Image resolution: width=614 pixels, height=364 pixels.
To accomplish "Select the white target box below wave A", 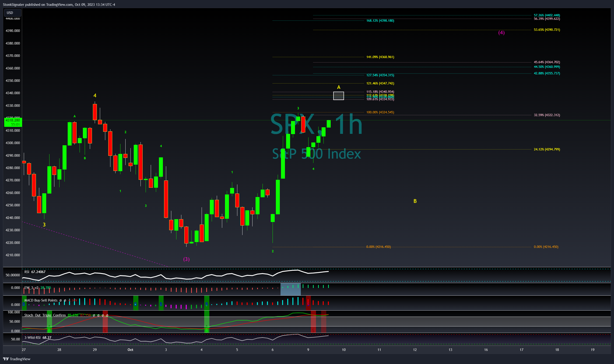I will tap(338, 96).
